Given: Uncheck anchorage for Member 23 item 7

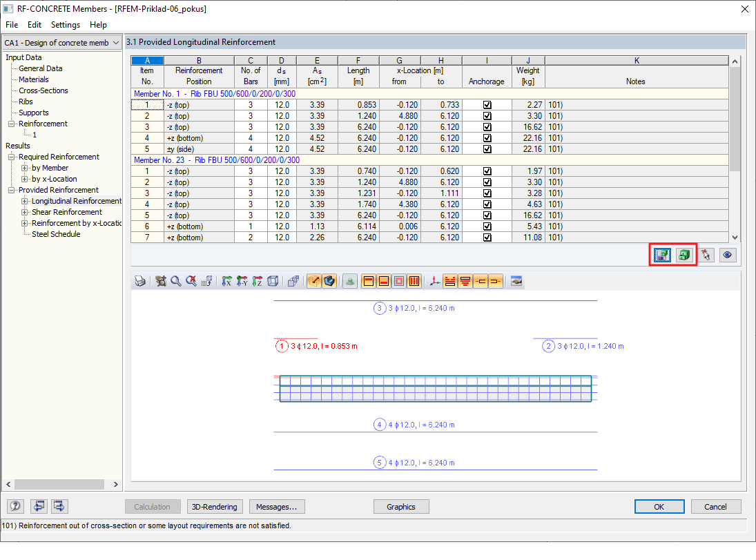Looking at the screenshot, I should 487,238.
